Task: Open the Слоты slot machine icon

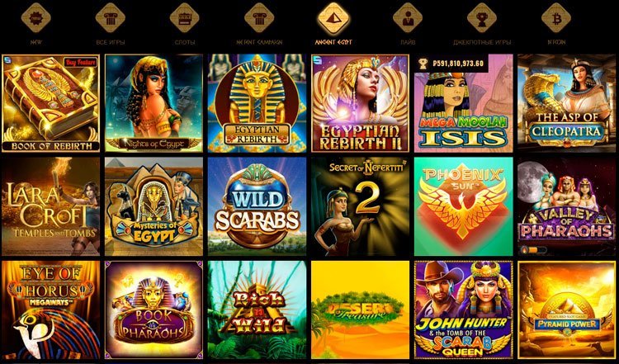Action: 184,18
